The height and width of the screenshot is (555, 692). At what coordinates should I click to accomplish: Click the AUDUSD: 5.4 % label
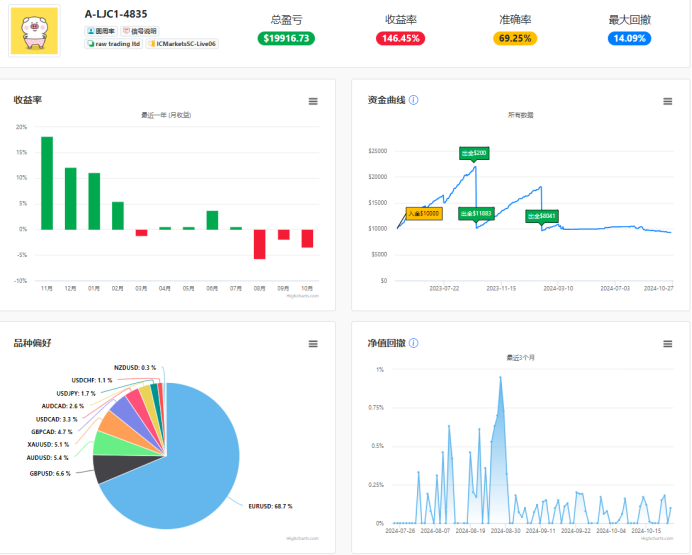pos(47,458)
